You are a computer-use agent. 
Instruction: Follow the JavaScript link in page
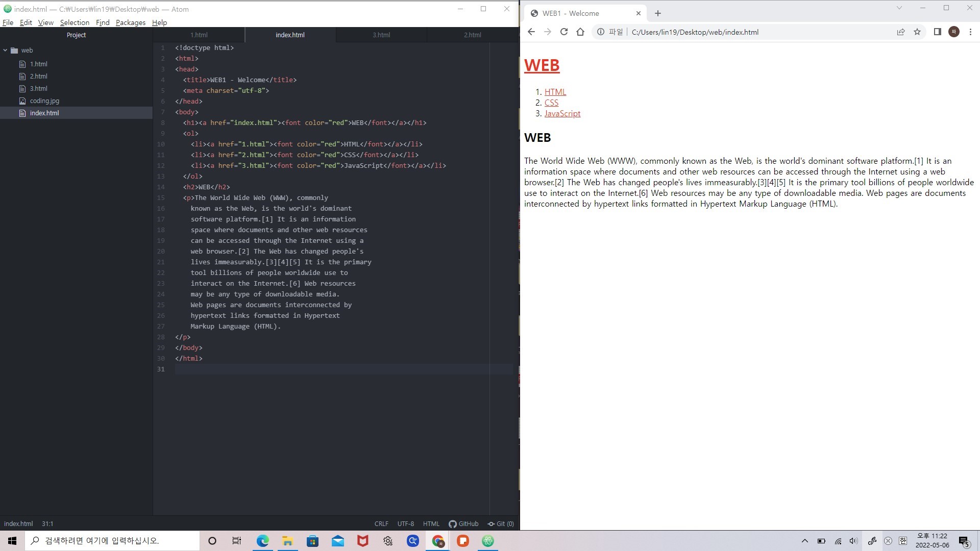click(562, 113)
